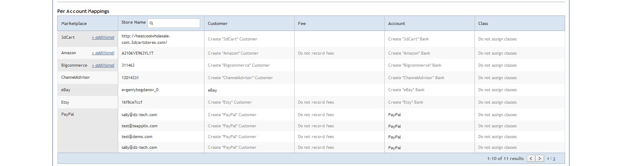This screenshot has height=166, width=644.
Task: Click store name A3106VE963YL1T
Action: (138, 53)
